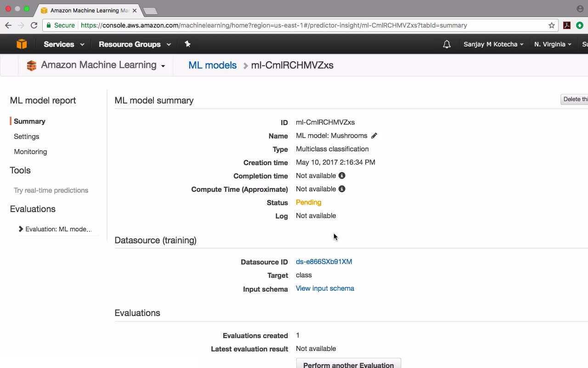Viewport: 588px width, 368px height.
Task: Bookmark page using the star icon
Action: (x=552, y=25)
